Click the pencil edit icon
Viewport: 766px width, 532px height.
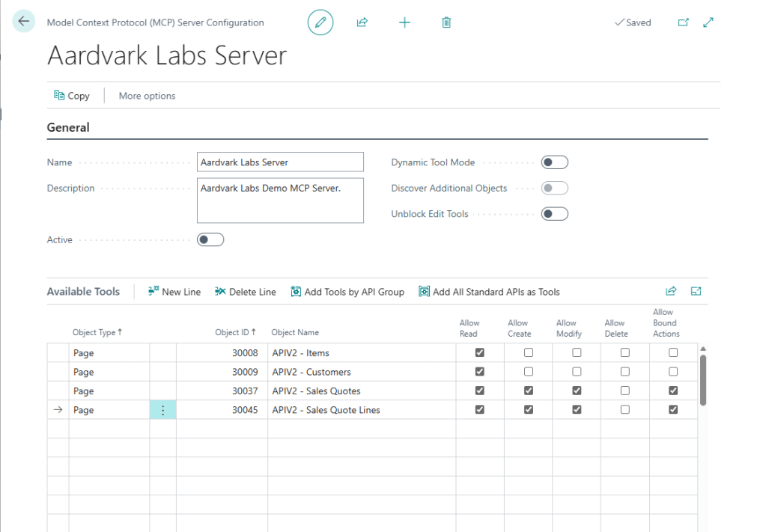click(320, 22)
